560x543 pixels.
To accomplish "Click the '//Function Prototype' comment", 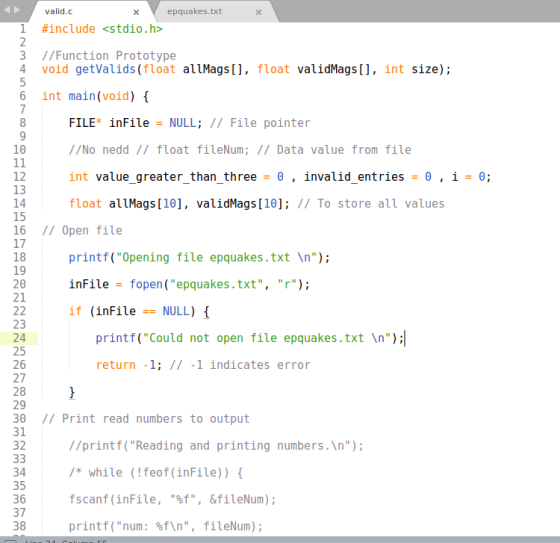I will click(109, 56).
